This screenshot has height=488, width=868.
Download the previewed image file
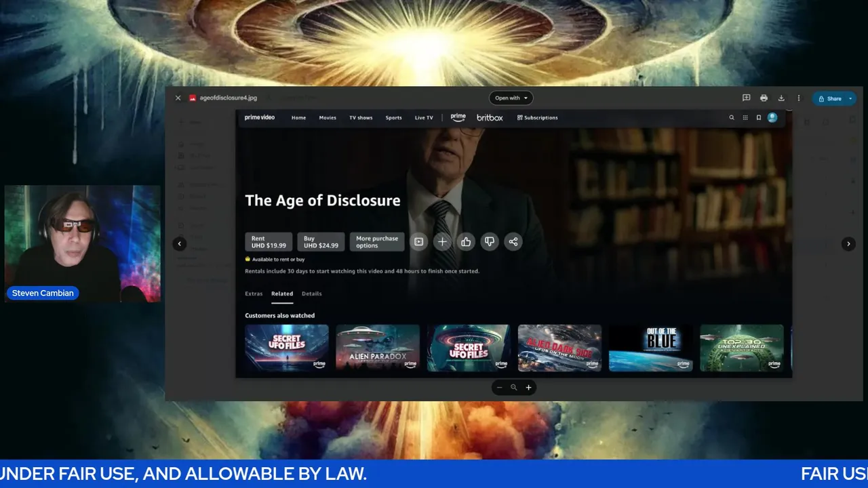(x=781, y=98)
